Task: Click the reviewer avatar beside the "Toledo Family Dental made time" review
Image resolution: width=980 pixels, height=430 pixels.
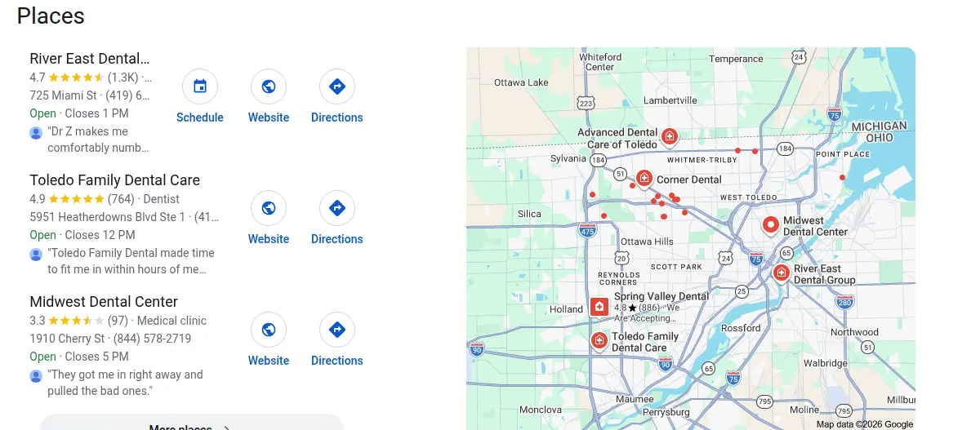Action: (x=36, y=254)
